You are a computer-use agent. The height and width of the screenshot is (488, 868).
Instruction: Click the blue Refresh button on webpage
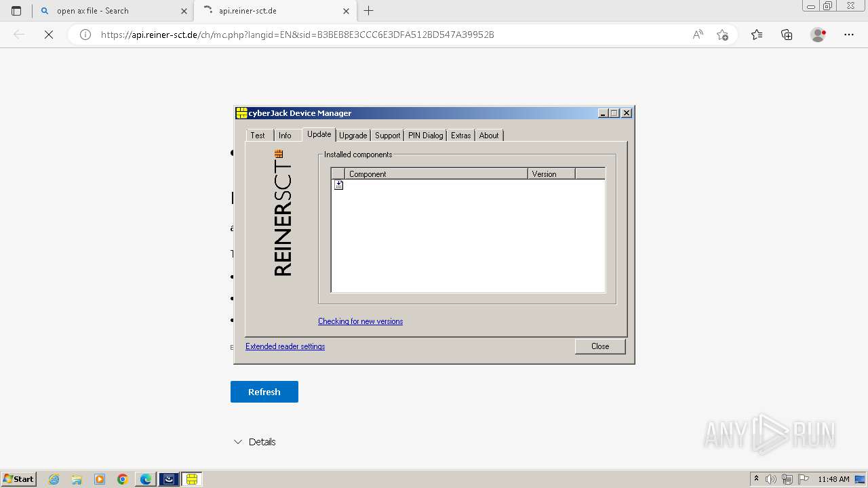tap(264, 392)
